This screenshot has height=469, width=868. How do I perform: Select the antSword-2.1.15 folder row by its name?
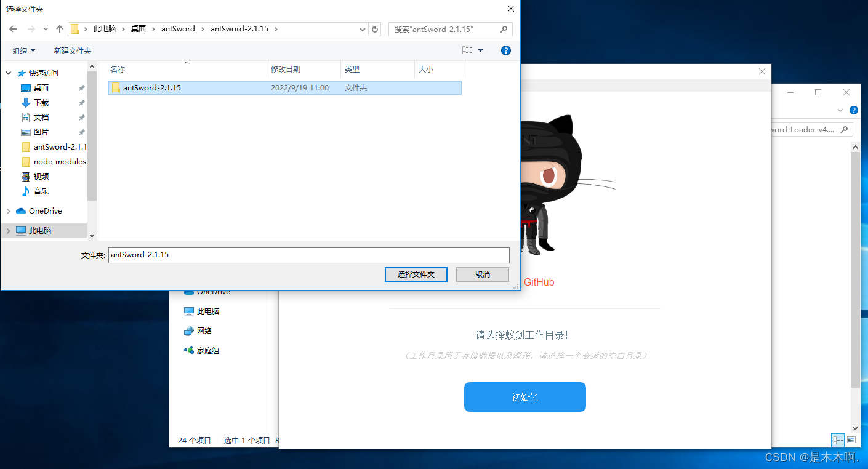pyautogui.click(x=152, y=88)
